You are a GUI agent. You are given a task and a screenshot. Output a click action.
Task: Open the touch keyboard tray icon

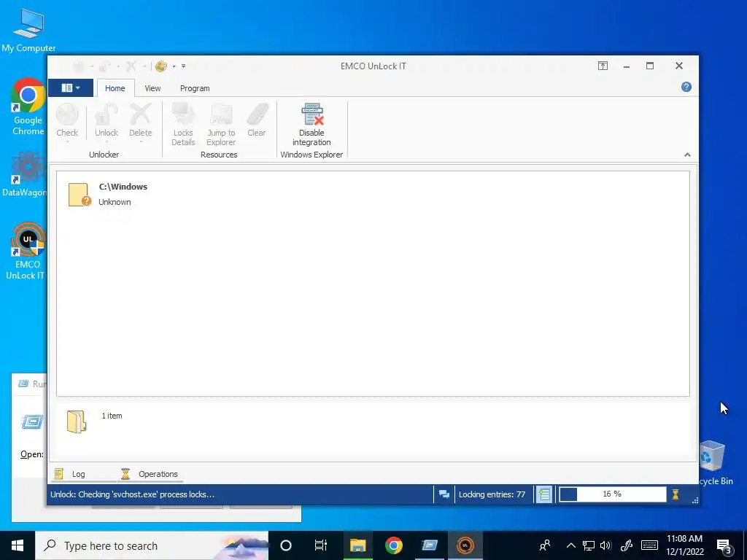coord(649,545)
